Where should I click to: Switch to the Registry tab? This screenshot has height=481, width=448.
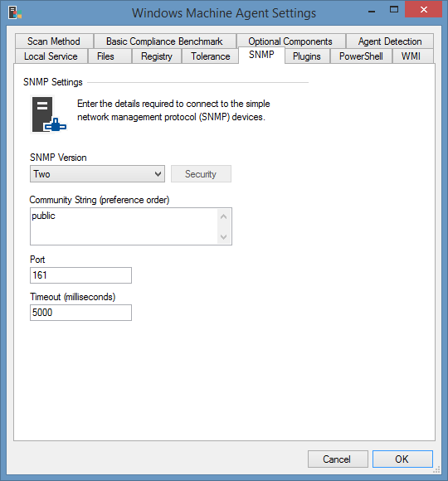click(x=157, y=56)
